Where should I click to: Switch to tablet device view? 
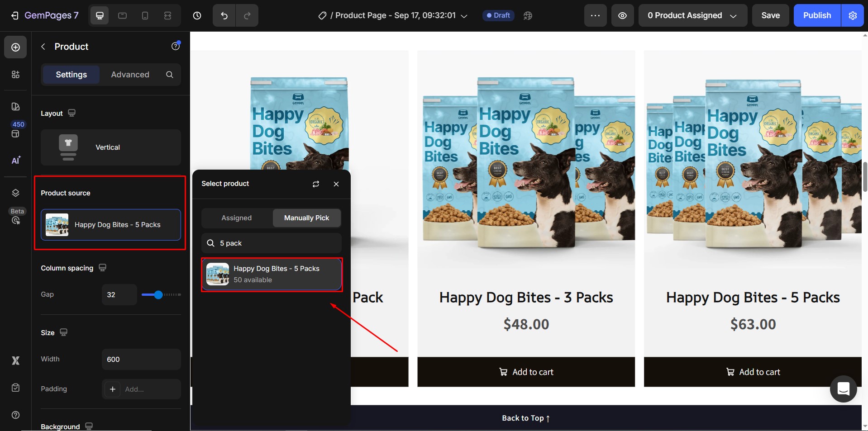tap(122, 16)
